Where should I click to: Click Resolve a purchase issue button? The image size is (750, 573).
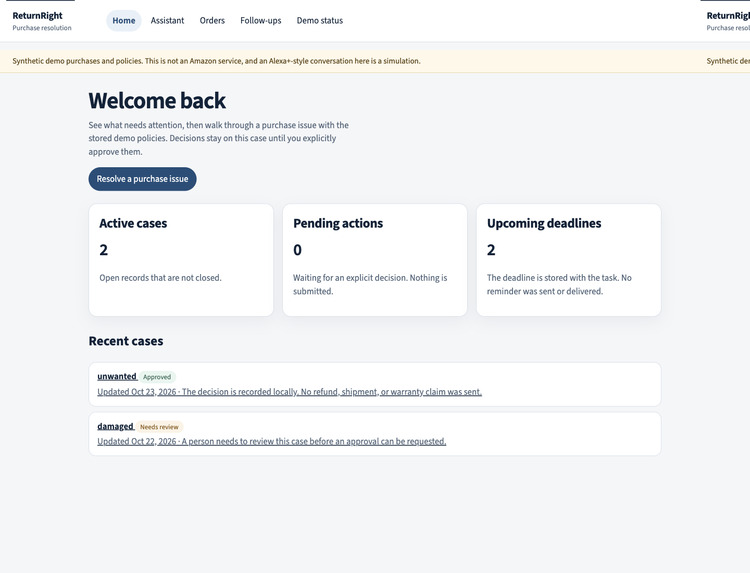pos(143,179)
